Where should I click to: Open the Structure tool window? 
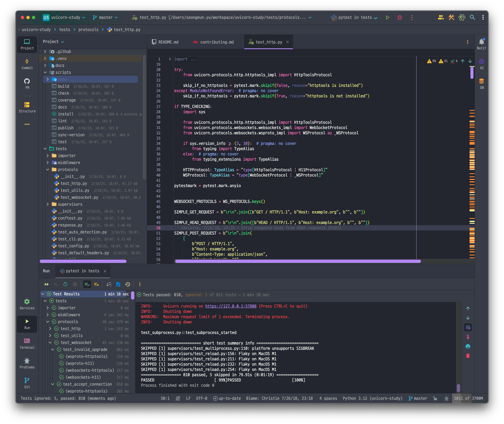[x=27, y=107]
